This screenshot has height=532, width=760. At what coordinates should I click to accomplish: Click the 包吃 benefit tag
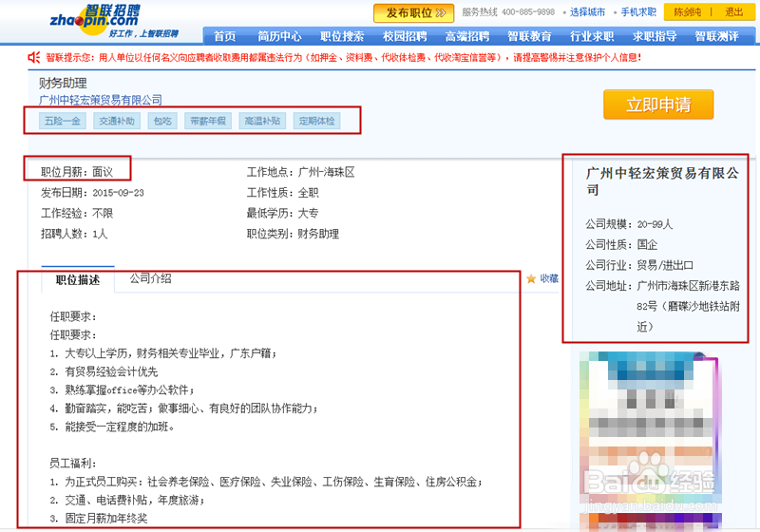[x=162, y=122]
